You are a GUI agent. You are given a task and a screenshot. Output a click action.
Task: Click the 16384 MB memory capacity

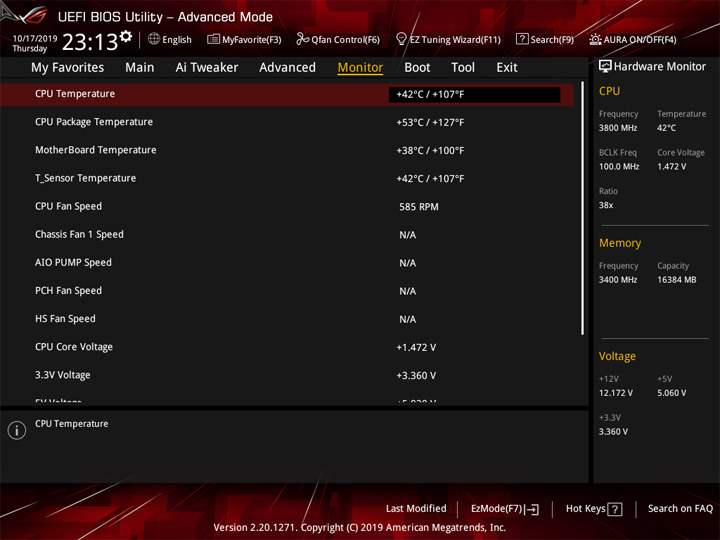coord(676,280)
